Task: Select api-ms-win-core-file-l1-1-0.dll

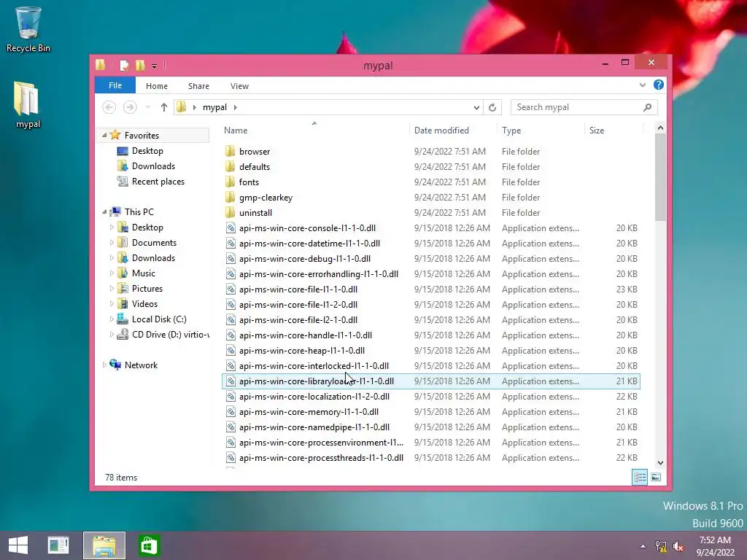Action: 298,289
